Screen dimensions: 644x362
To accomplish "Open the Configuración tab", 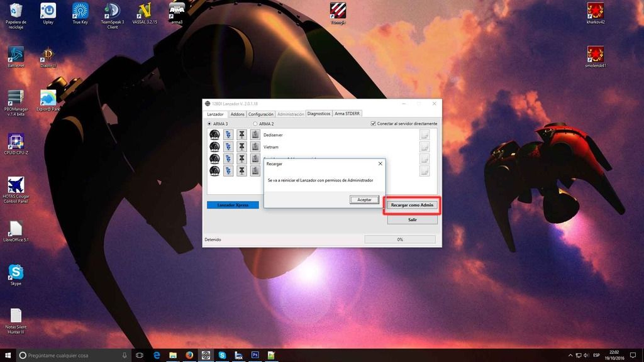I will 261,114.
